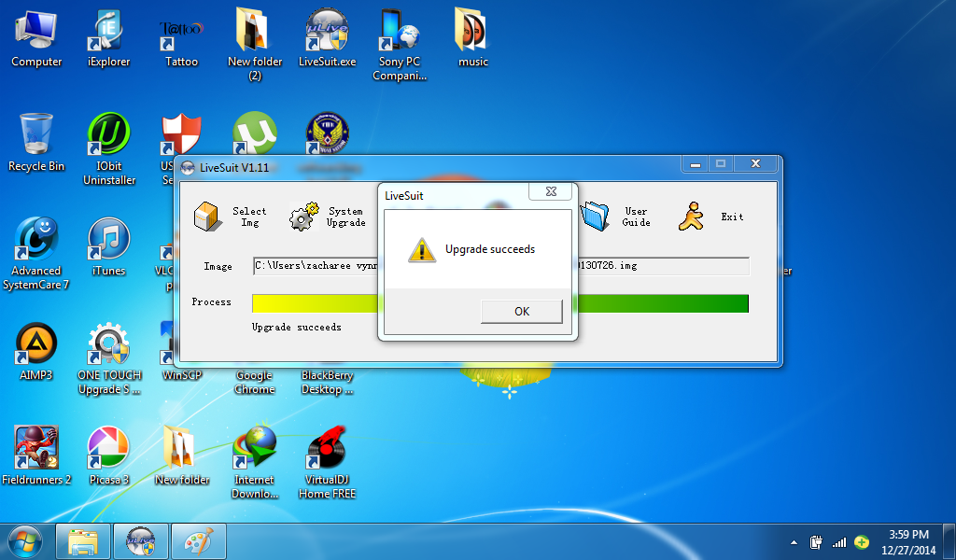Select the Recycle Bin icon
Viewport: 956px width, 560px height.
tap(36, 136)
